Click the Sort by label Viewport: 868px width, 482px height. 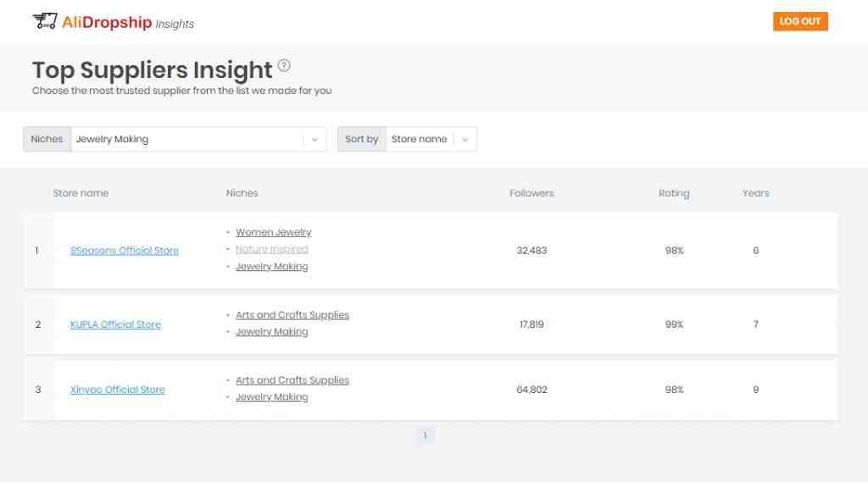point(361,140)
